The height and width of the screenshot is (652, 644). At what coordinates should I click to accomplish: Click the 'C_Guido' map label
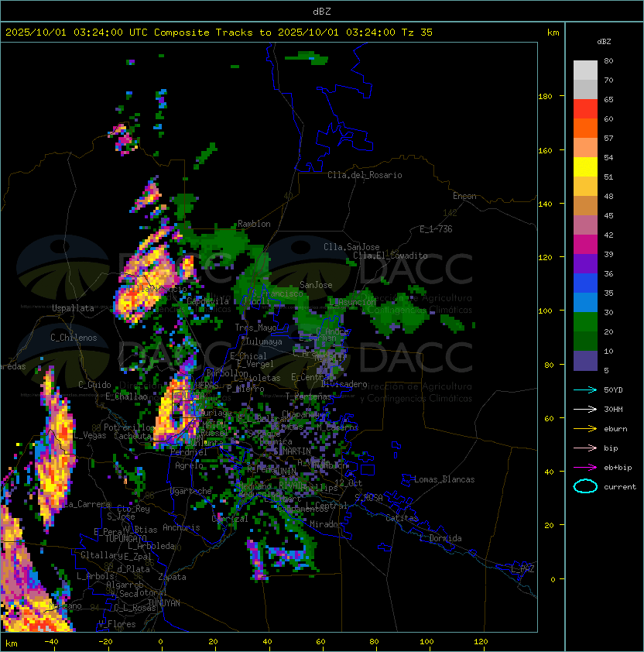click(94, 385)
